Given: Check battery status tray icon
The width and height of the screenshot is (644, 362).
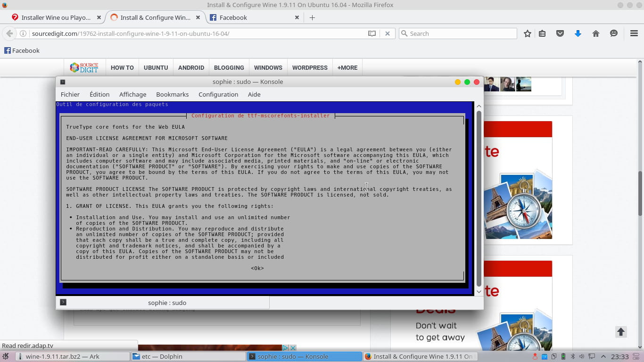Looking at the screenshot, I should pyautogui.click(x=563, y=356).
